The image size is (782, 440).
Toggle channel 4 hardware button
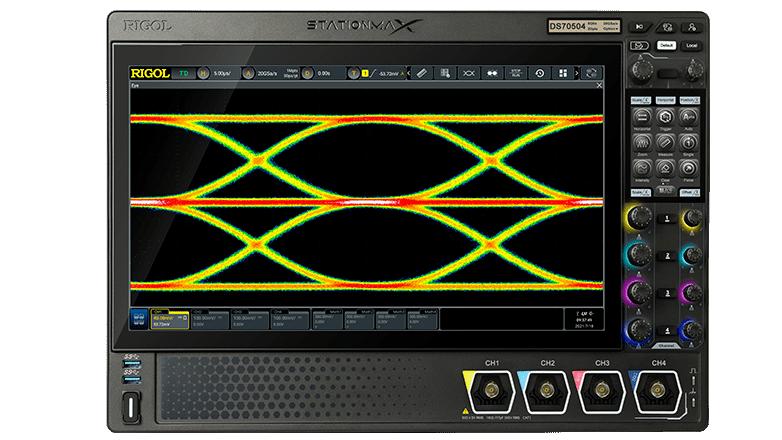667,330
